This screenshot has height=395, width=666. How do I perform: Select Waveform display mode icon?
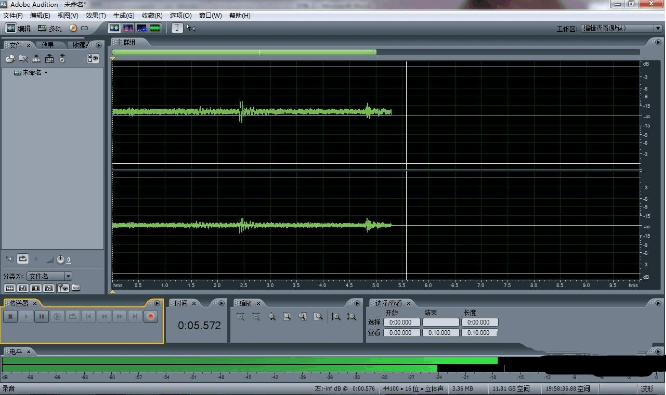(x=114, y=28)
